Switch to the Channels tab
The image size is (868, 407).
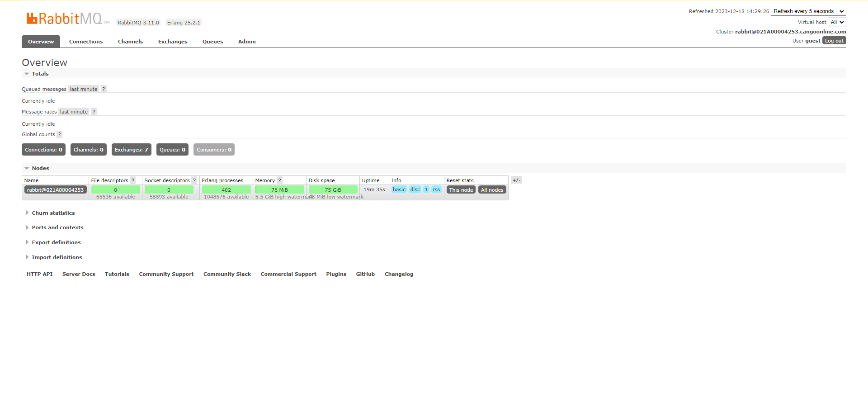[x=130, y=42]
